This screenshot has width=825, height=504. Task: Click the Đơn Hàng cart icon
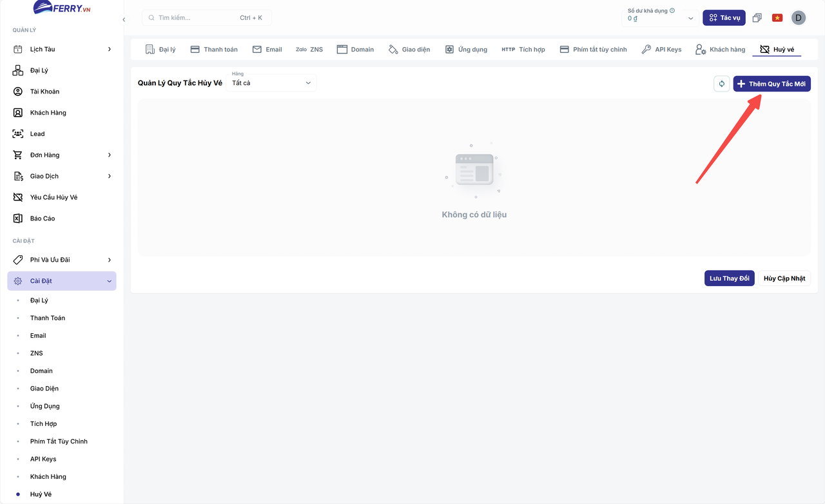18,155
